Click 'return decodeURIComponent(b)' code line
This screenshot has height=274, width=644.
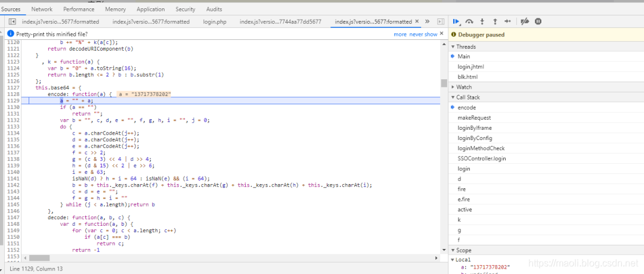coord(91,49)
